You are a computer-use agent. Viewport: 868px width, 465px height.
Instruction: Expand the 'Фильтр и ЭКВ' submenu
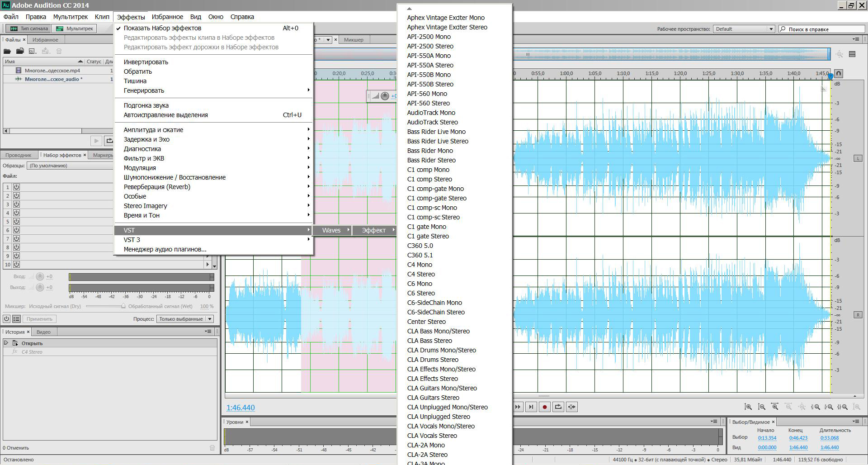pyautogui.click(x=213, y=158)
